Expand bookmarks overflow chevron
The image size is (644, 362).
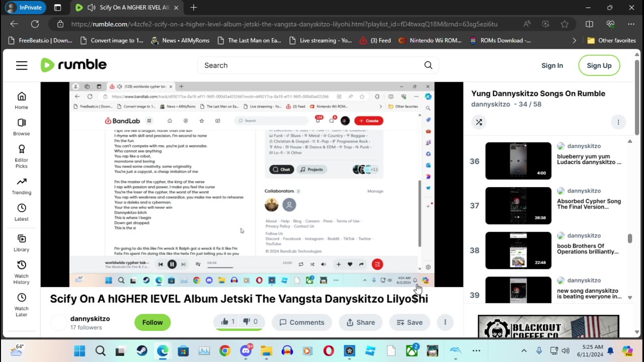(575, 40)
